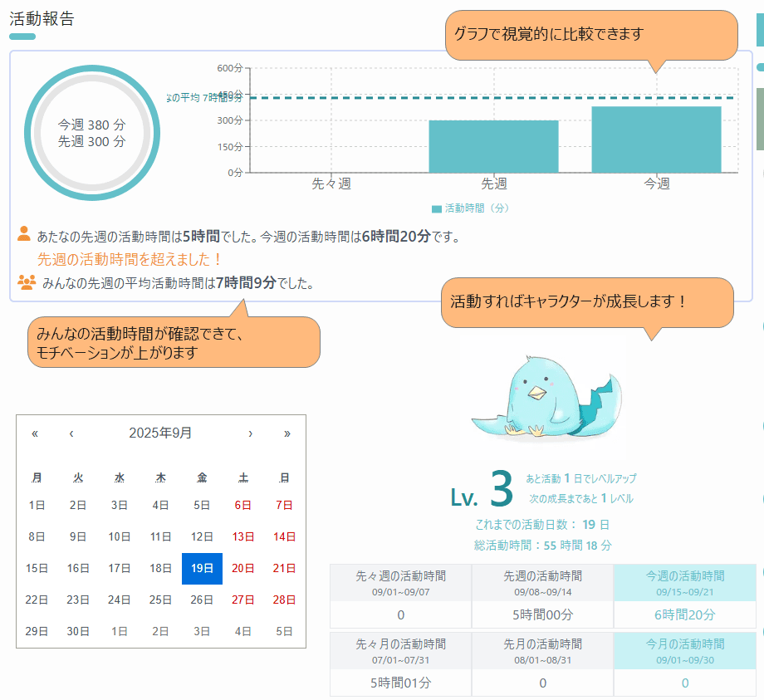Screen dimensions: 764x700
Task: Go to next month with › arrow
Action: point(251,433)
